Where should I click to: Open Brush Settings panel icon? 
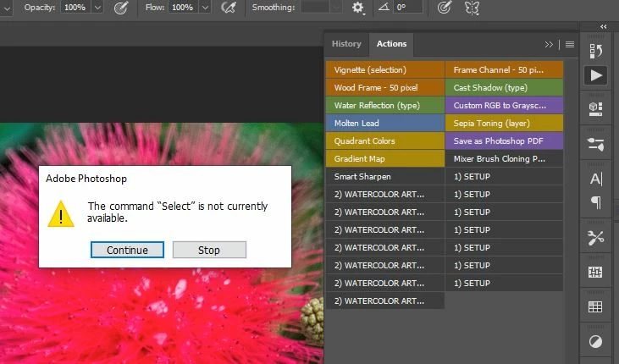[x=595, y=272]
